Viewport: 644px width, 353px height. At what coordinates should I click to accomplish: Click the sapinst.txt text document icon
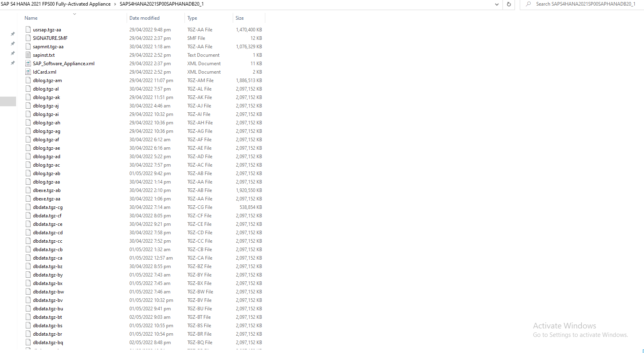click(28, 55)
